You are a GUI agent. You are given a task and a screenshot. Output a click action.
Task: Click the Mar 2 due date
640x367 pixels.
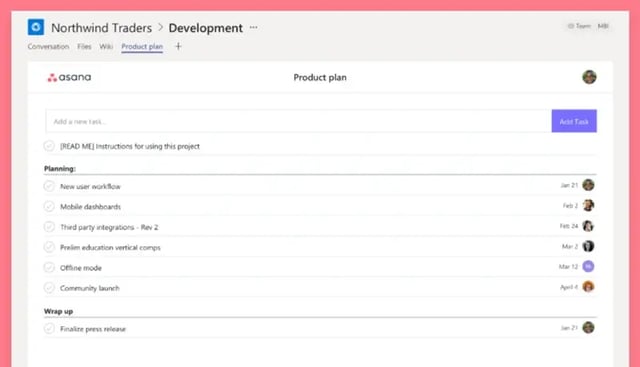pos(570,246)
